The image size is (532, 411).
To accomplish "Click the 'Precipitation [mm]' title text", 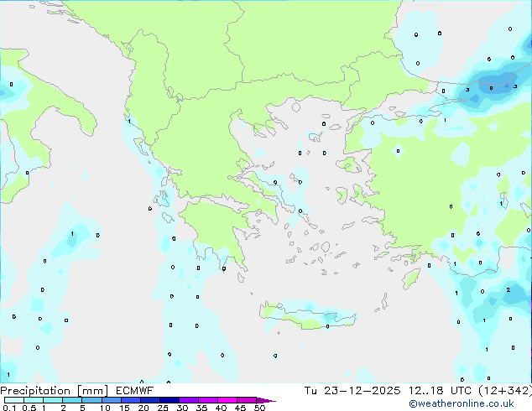I will tap(55, 391).
